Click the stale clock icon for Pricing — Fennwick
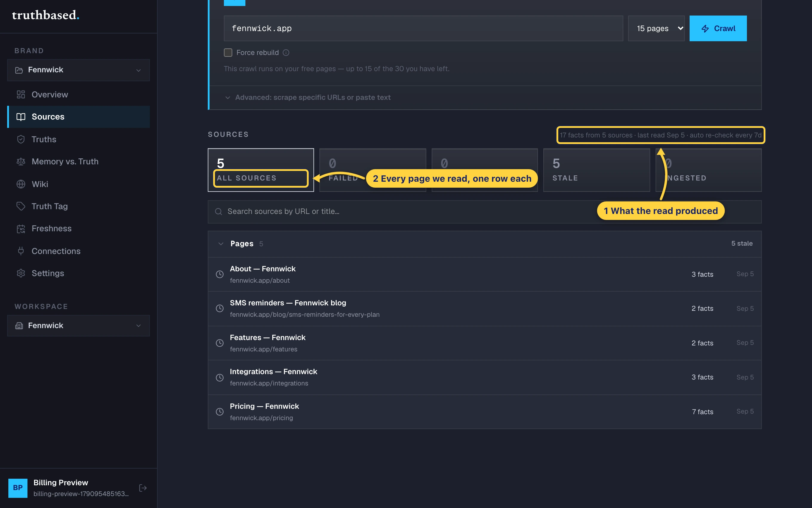This screenshot has width=812, height=508. coord(220,411)
